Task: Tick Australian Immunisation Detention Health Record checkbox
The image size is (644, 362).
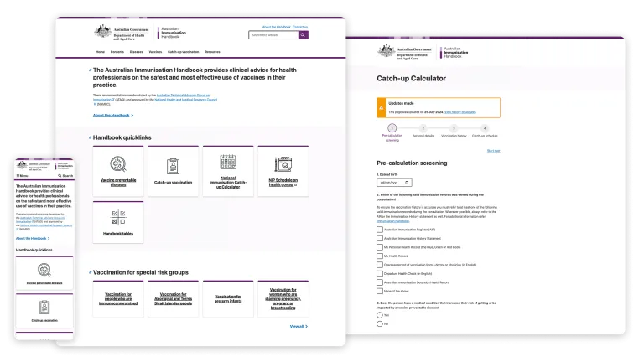Action: [x=380, y=282]
